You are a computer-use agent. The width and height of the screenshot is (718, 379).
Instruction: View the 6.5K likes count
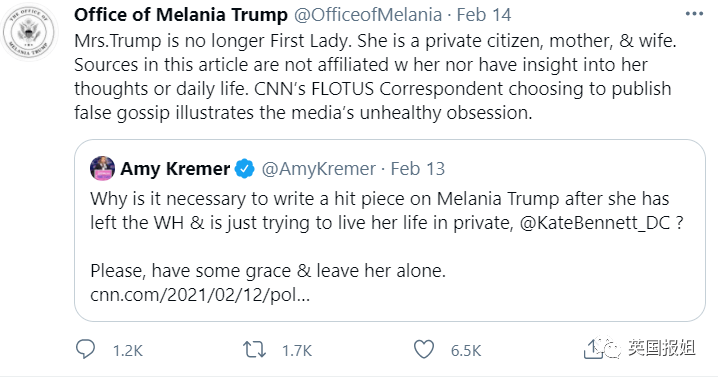pos(466,351)
